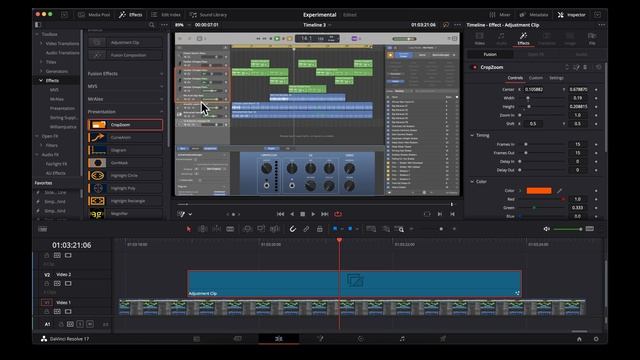Collapse the Color section in Inspector
The image size is (640, 360).
472,182
